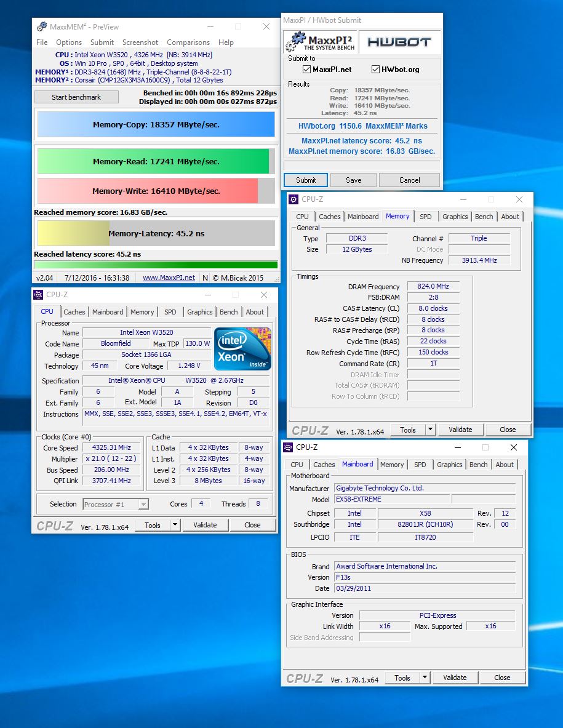Image resolution: width=563 pixels, height=728 pixels.
Task: Click the Southbridge 82801JR (ICH10R) field
Action: [425, 524]
